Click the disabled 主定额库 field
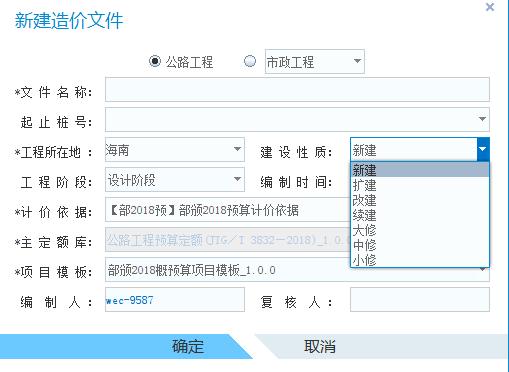The width and height of the screenshot is (509, 372). pyautogui.click(x=228, y=240)
